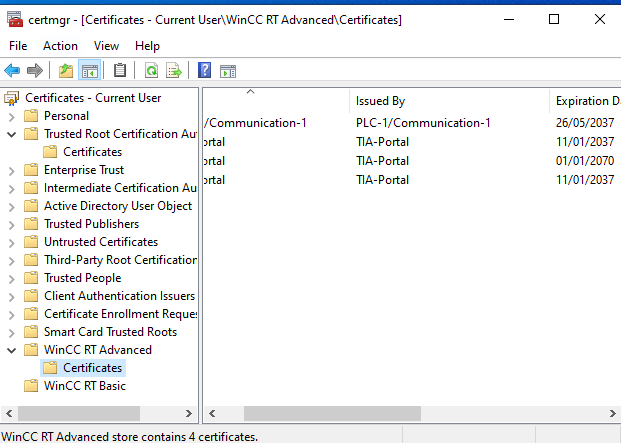Image resolution: width=621 pixels, height=443 pixels.
Task: Select the certificate expiring 26/05/2037
Action: pyautogui.click(x=585, y=123)
